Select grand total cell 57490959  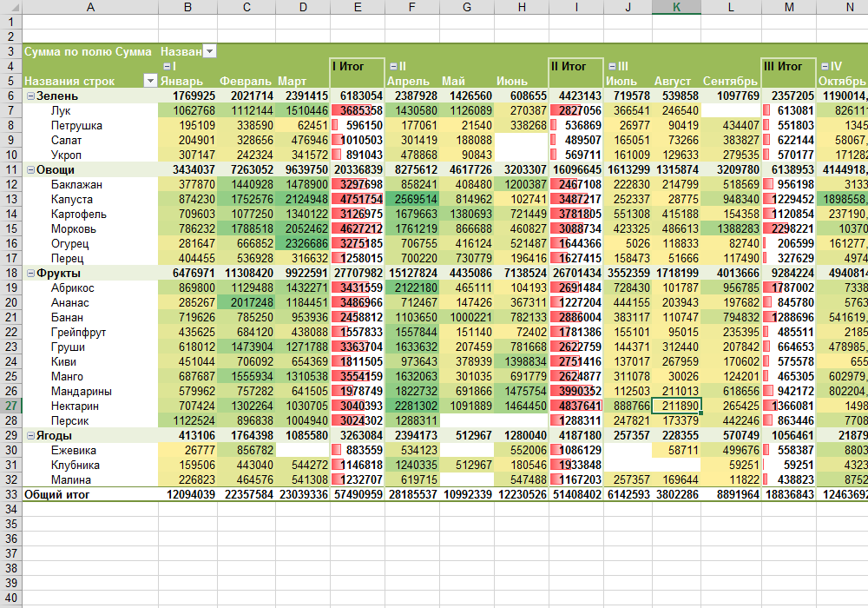pos(358,494)
